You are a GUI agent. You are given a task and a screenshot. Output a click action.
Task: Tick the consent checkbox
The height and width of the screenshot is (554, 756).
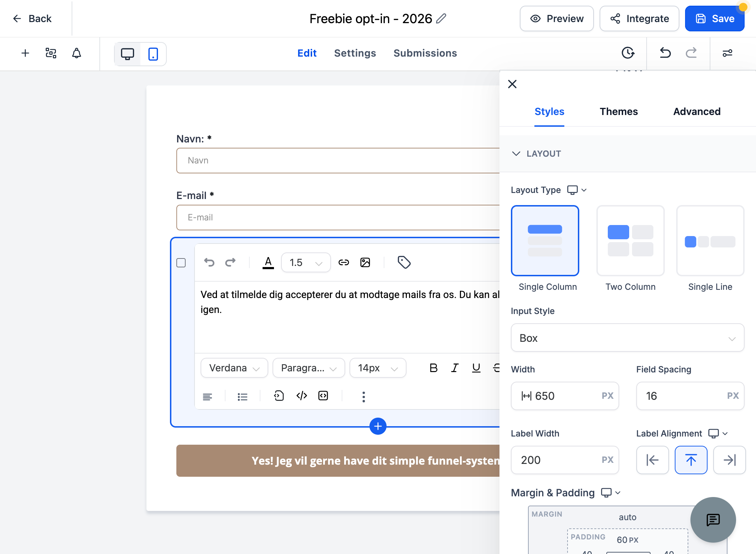tap(181, 263)
